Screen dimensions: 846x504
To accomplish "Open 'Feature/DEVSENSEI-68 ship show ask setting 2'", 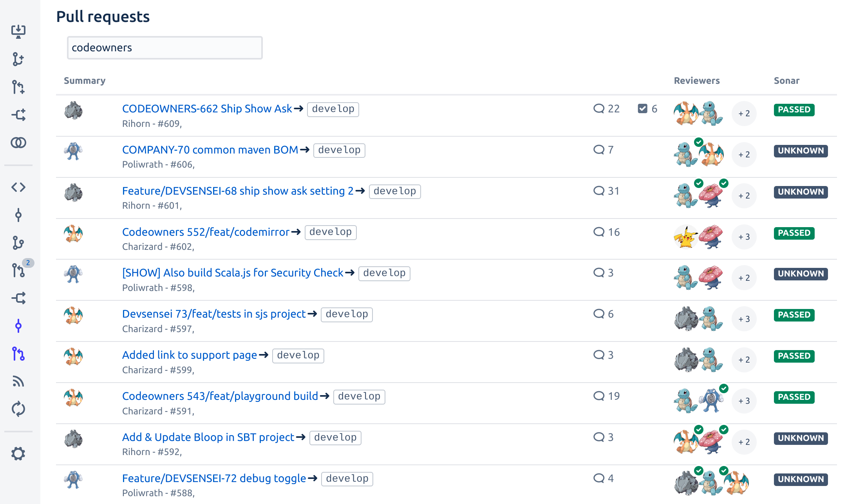I will (x=238, y=191).
